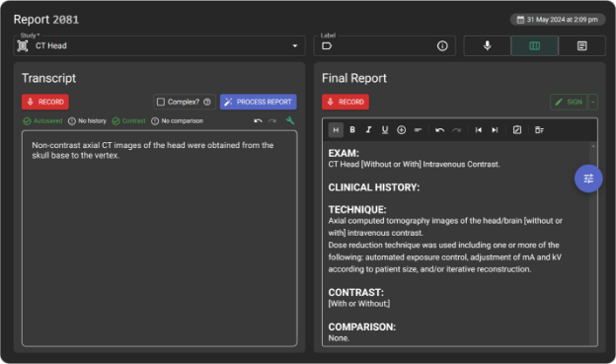The height and width of the screenshot is (364, 616).
Task: Toggle the Contrast status indicator
Action: click(129, 121)
